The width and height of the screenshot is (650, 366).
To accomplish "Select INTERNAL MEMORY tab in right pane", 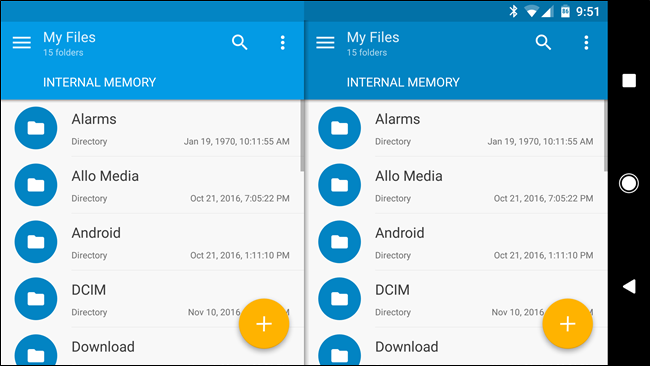I will [x=403, y=82].
